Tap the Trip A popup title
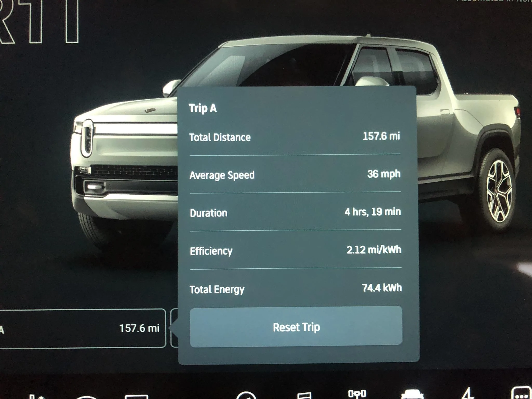Image resolution: width=532 pixels, height=399 pixels. [203, 108]
